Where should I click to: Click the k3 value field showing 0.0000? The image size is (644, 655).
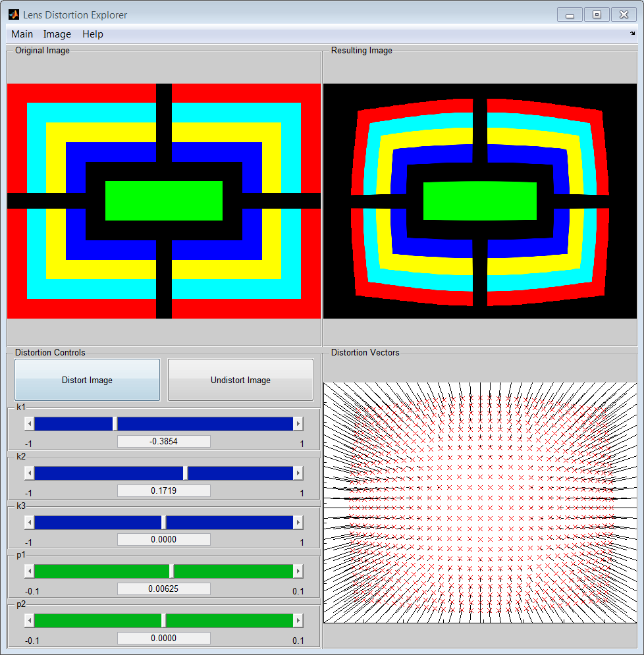coord(164,539)
